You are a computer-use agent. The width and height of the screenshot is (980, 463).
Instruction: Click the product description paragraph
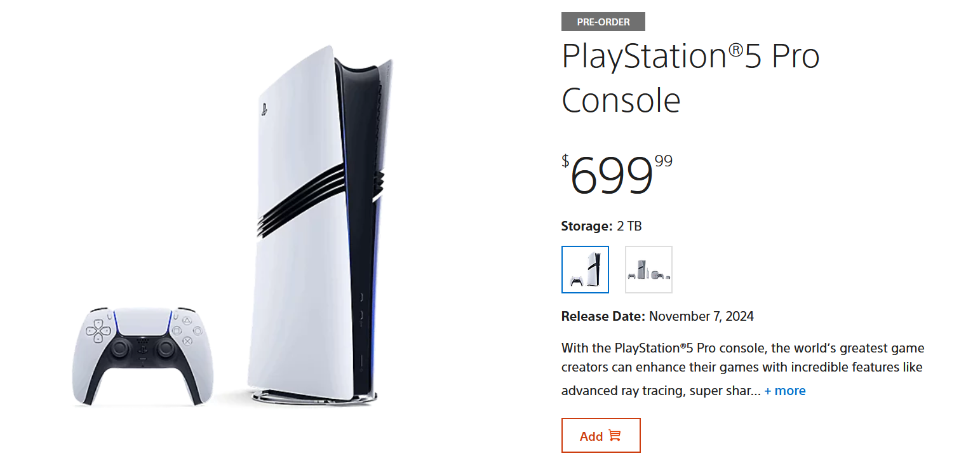742,367
